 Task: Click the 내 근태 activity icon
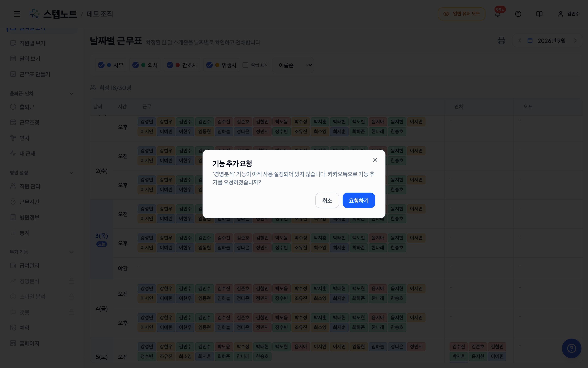(x=13, y=153)
